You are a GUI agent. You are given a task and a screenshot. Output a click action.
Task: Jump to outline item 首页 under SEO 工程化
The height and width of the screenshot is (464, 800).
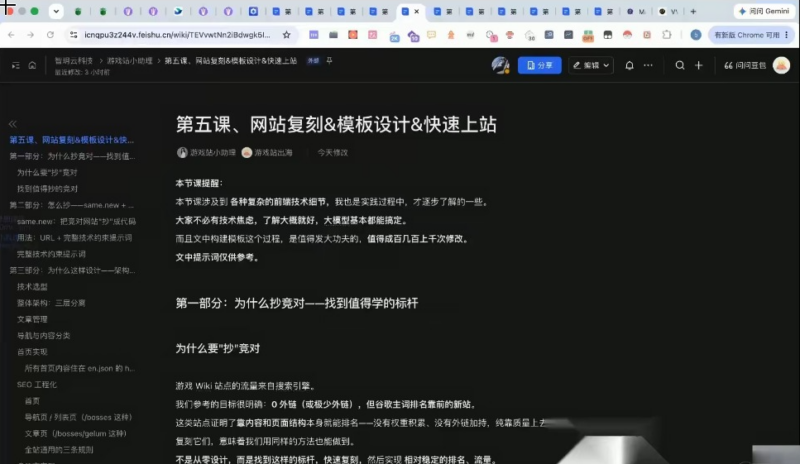click(x=32, y=401)
